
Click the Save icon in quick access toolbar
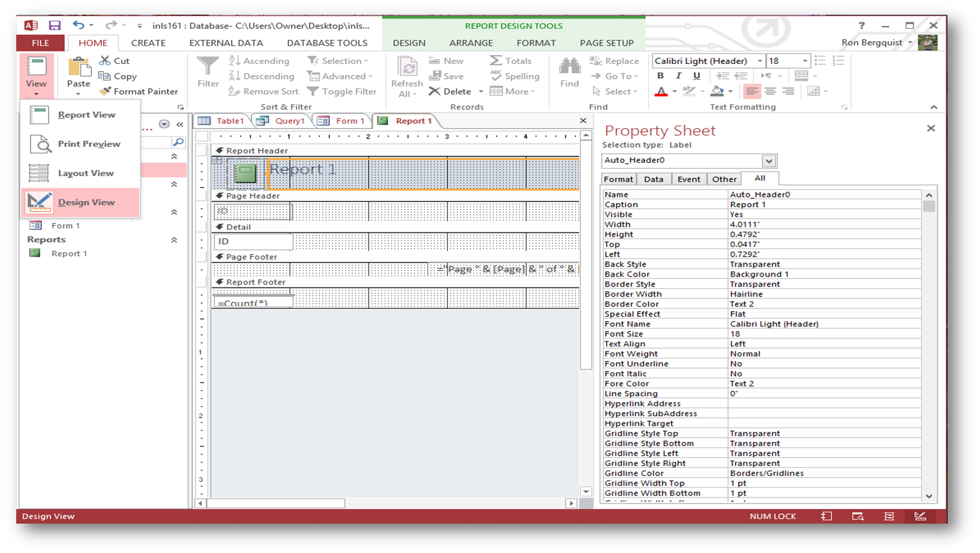pyautogui.click(x=54, y=25)
